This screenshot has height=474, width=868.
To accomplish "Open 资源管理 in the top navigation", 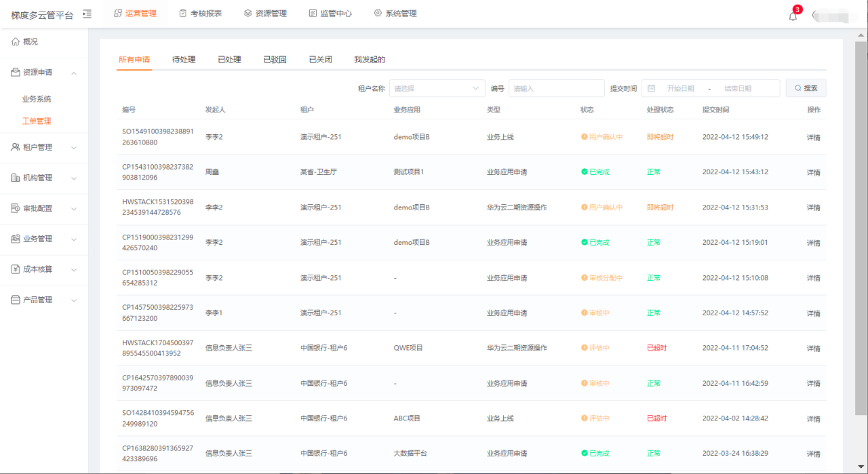I will 271,14.
